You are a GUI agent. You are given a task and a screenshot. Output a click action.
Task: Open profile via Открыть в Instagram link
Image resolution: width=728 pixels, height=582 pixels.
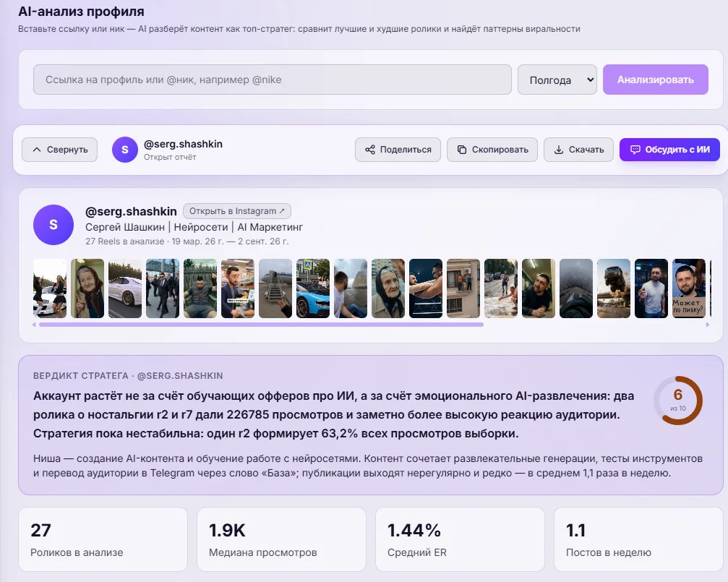tap(237, 211)
